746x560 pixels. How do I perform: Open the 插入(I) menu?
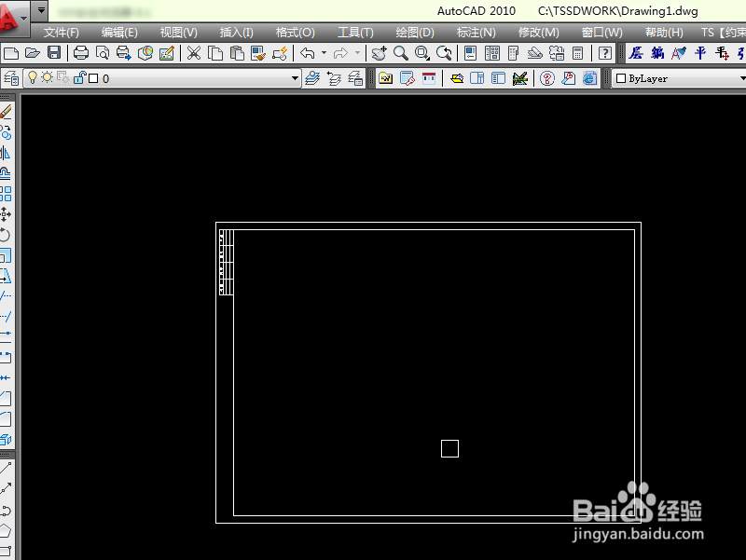(x=236, y=33)
